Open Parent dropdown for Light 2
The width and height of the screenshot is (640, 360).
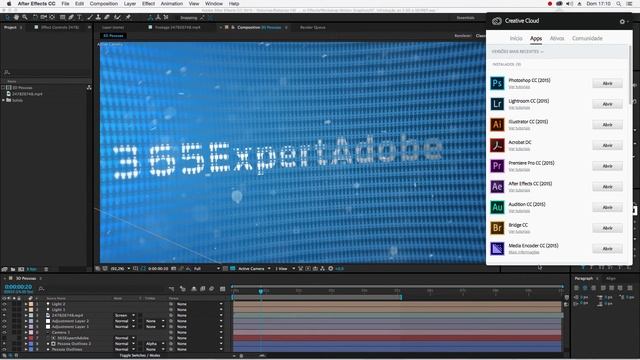point(199,304)
